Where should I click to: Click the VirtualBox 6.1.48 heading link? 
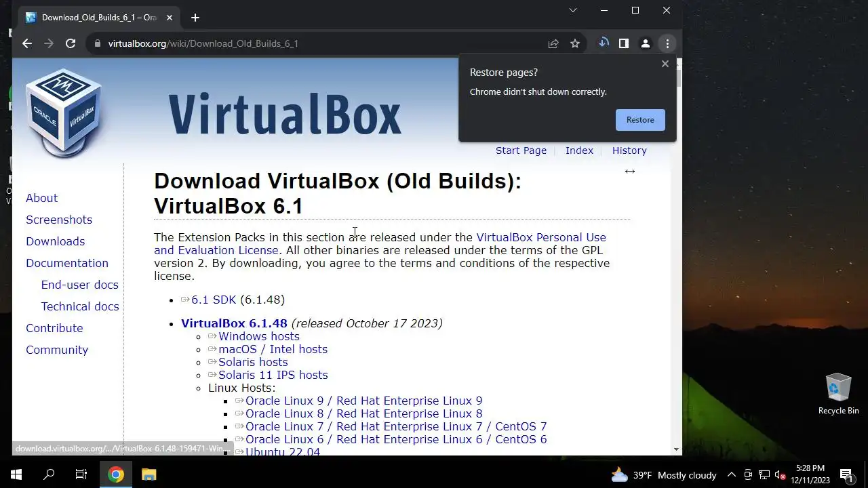[234, 323]
